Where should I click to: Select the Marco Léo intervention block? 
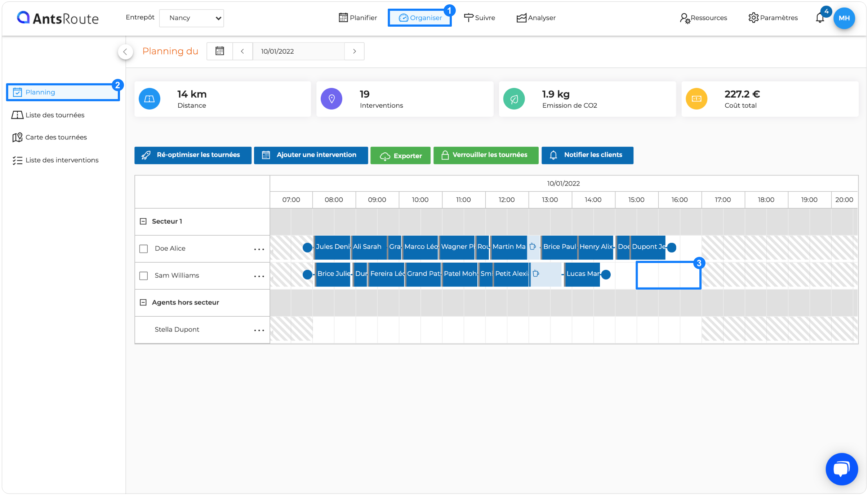pyautogui.click(x=420, y=247)
